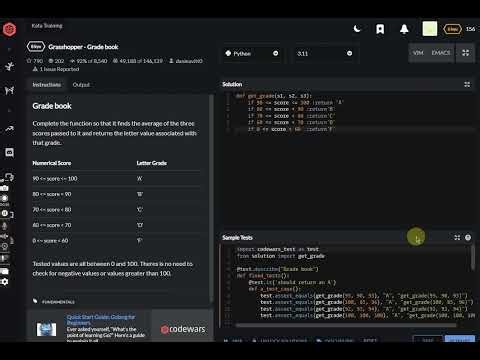Click the camera icon in left overlay toolbar
This screenshot has width=480, height=360.
coord(4,188)
